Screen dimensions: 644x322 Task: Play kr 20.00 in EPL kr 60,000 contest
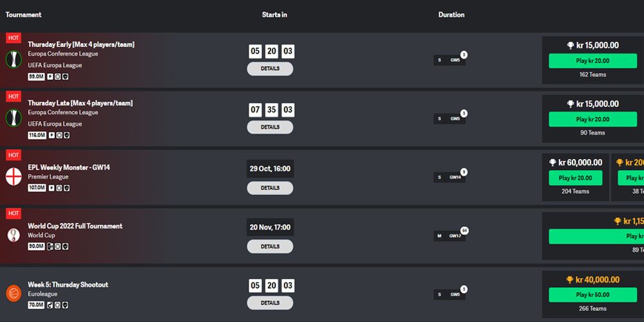click(x=575, y=178)
